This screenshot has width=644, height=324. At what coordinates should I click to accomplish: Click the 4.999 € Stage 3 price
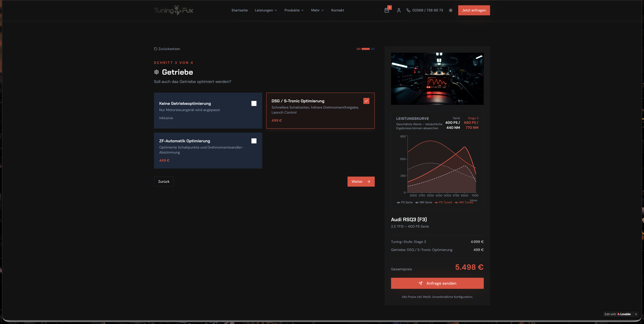tap(477, 242)
